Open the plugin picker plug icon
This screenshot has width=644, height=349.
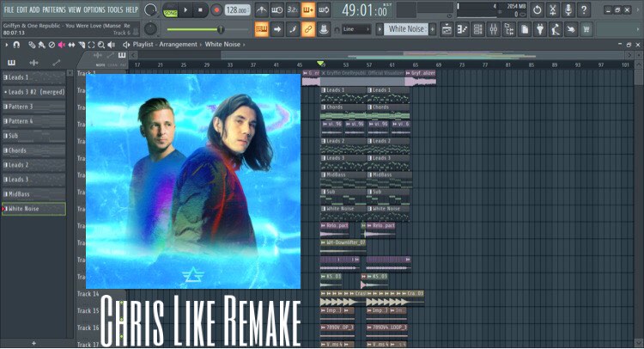point(540,29)
